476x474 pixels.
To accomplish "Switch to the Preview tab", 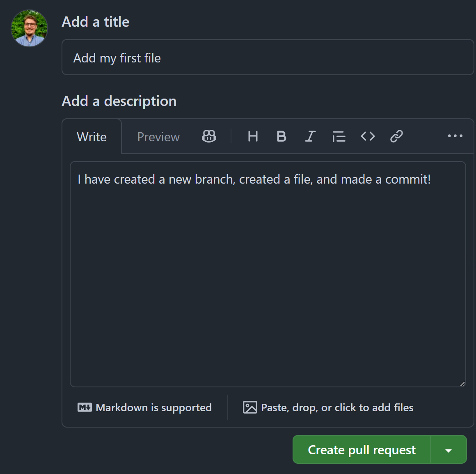I will click(x=158, y=137).
